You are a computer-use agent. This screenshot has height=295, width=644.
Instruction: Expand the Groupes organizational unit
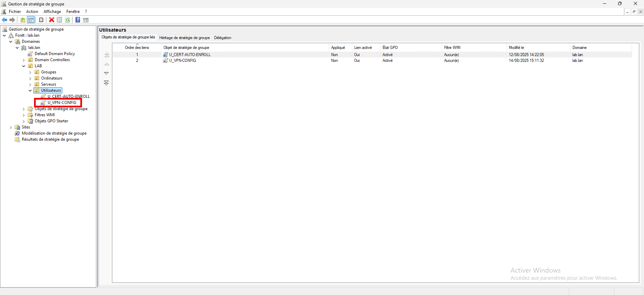pos(30,72)
